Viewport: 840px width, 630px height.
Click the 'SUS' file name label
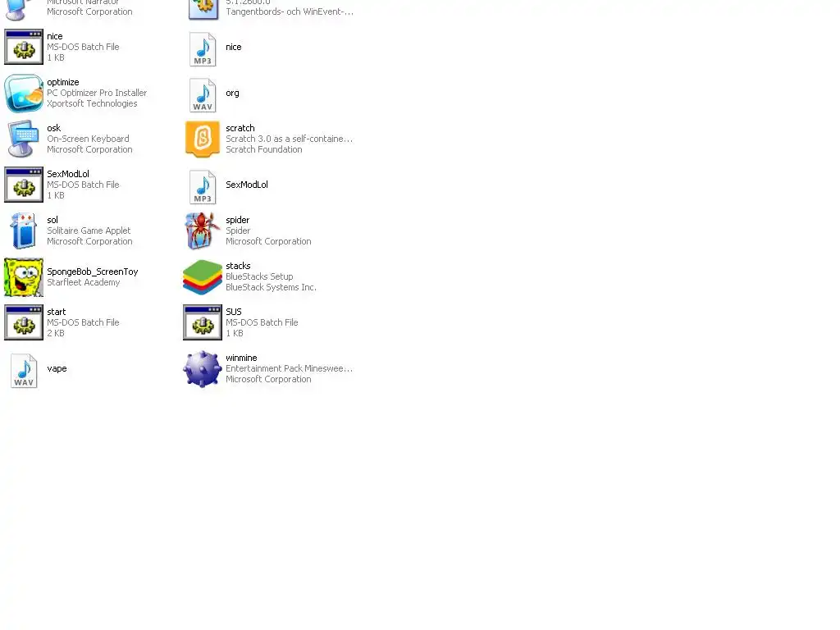[234, 312]
